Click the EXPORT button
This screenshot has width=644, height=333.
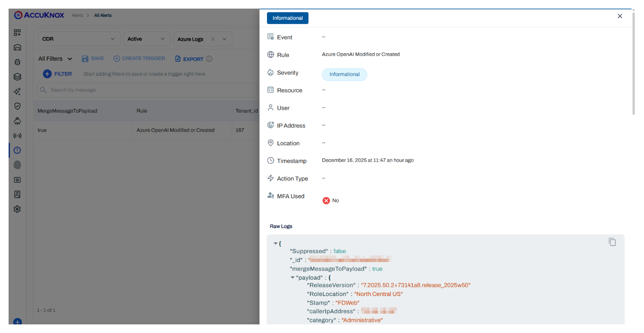coord(189,59)
